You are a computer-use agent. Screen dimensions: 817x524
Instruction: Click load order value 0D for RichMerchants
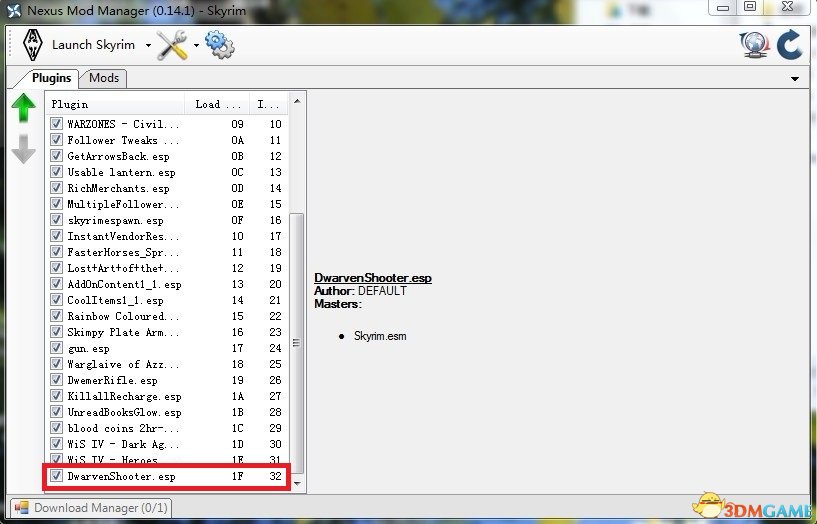tap(238, 188)
